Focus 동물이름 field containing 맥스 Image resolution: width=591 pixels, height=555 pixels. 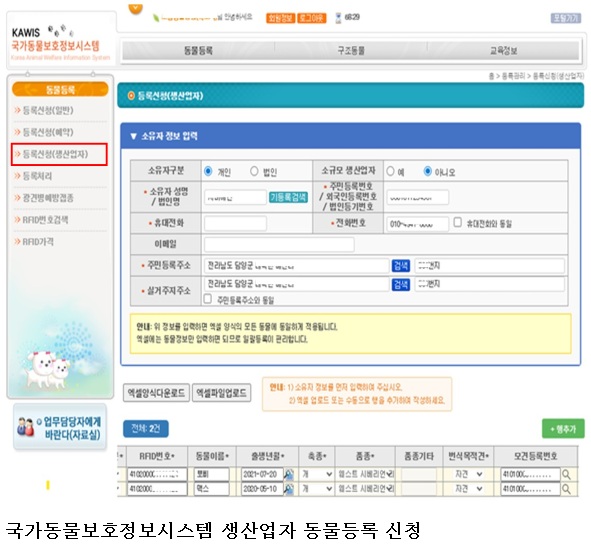tap(211, 489)
